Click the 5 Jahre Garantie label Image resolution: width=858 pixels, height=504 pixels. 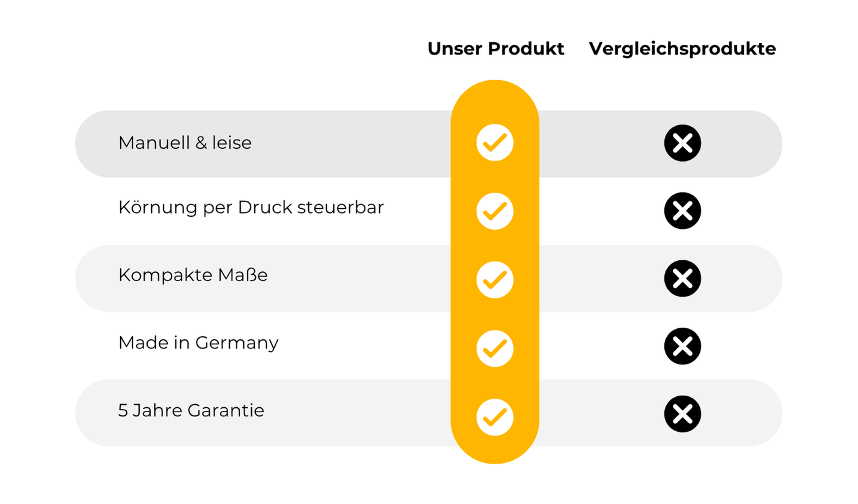[x=191, y=410]
